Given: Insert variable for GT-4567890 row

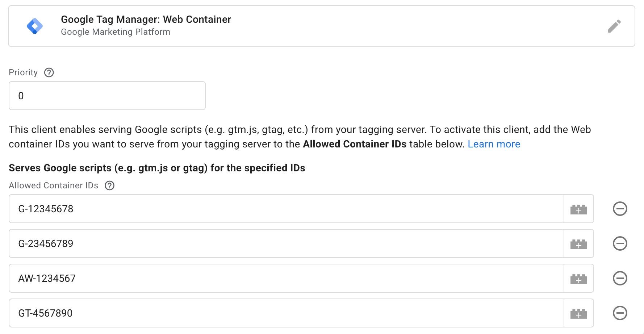Looking at the screenshot, I should [578, 313].
